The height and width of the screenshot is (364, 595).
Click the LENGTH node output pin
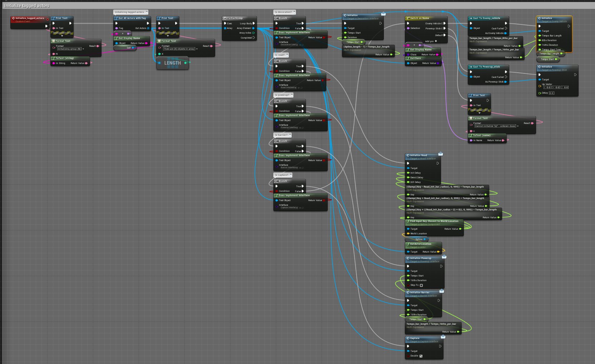point(185,63)
